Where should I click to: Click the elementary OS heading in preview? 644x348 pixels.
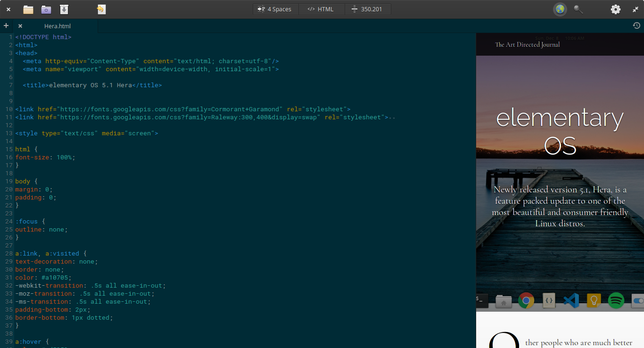click(x=560, y=131)
